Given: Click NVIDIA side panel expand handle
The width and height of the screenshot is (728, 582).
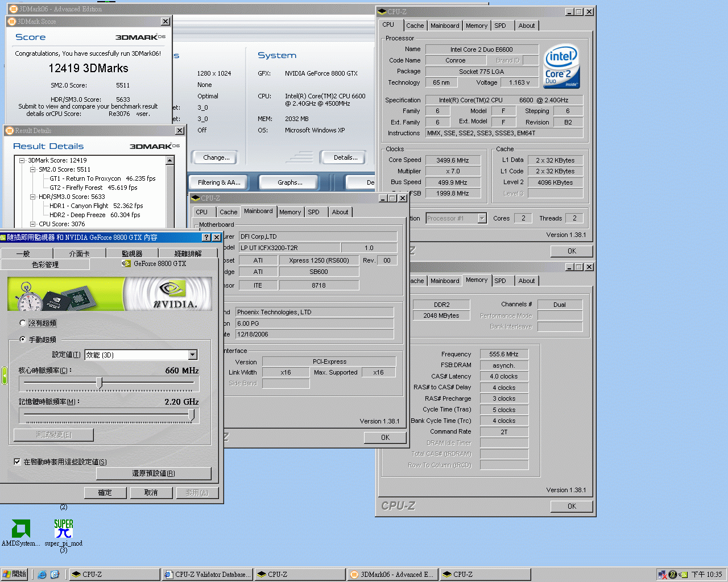Looking at the screenshot, I should coord(4,376).
